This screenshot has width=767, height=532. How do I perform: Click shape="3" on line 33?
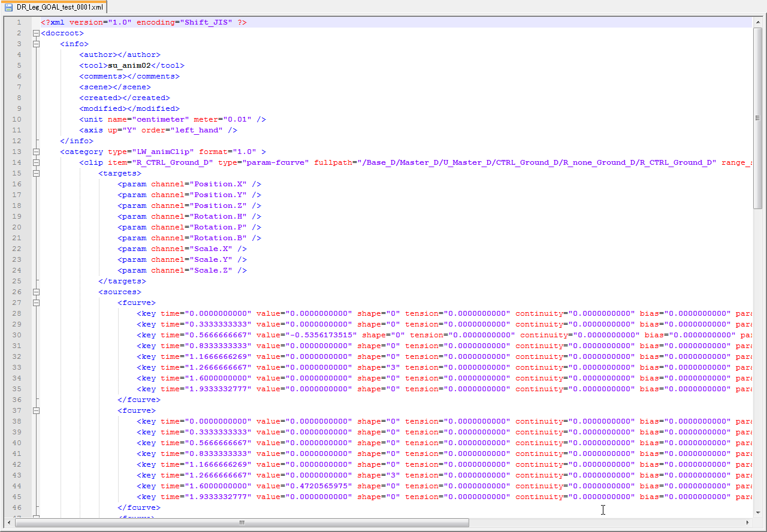(379, 367)
